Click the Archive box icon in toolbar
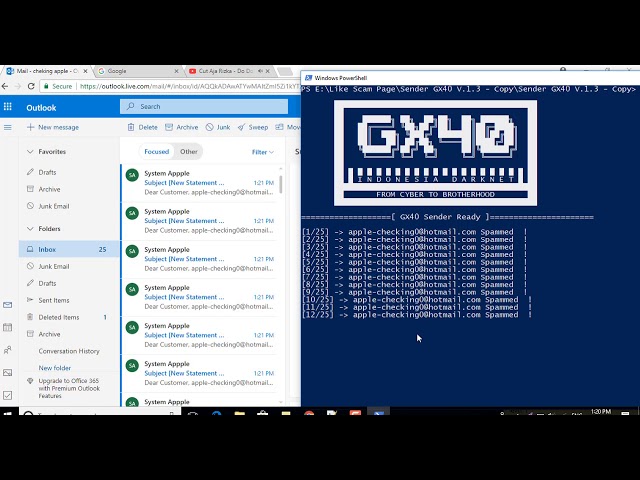 [169, 127]
